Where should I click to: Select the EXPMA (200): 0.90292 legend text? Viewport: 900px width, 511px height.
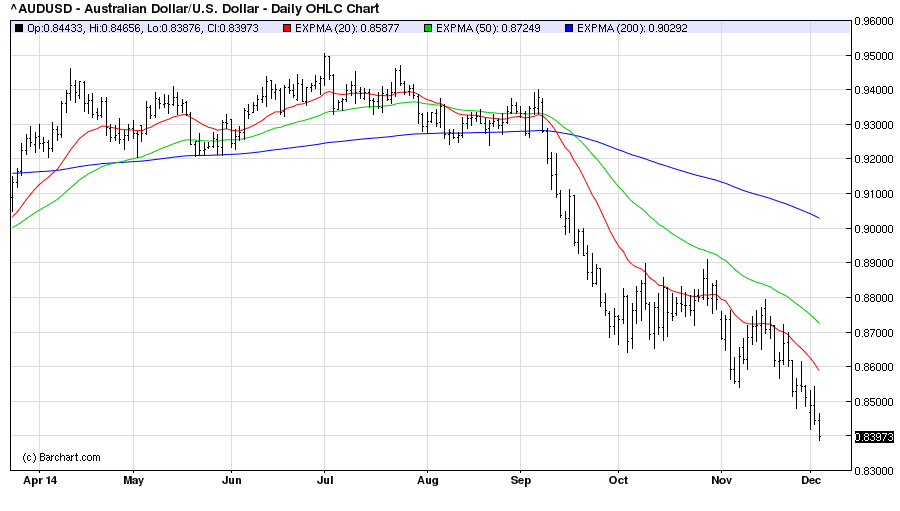coord(628,28)
